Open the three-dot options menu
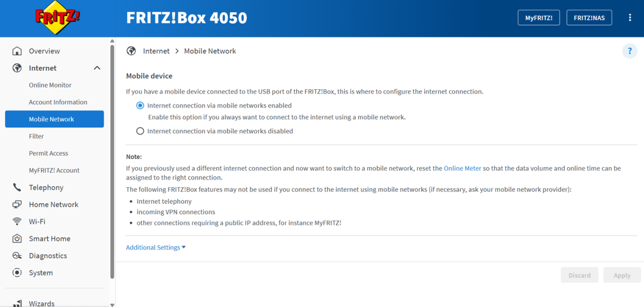 [629, 18]
